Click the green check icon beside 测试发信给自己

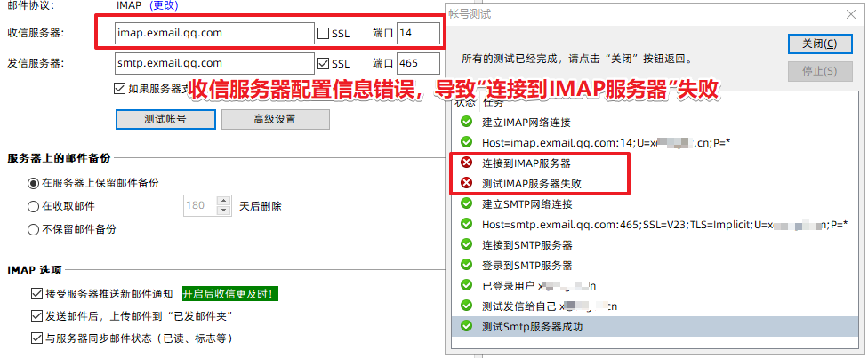467,306
